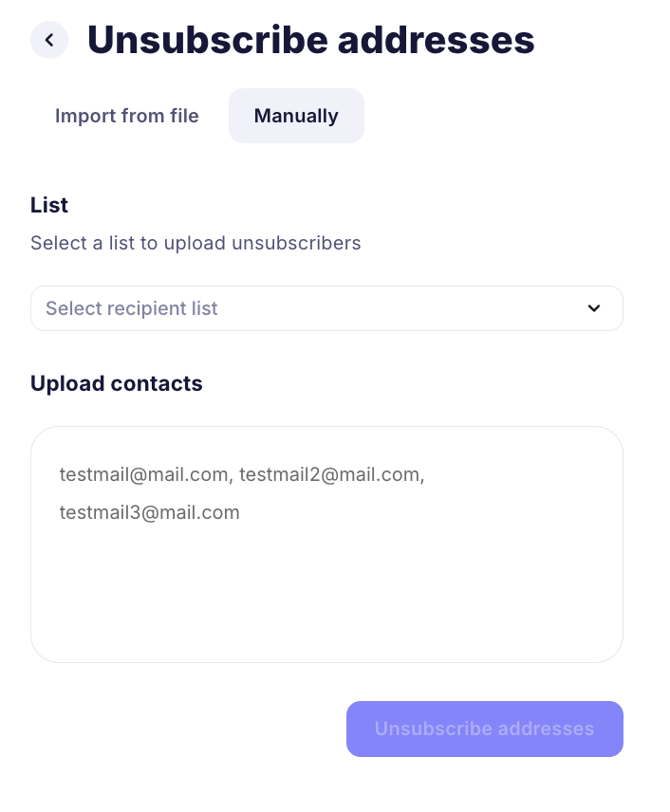This screenshot has width=670, height=812.
Task: Click the "Upload contacts" section label
Action: tap(117, 383)
